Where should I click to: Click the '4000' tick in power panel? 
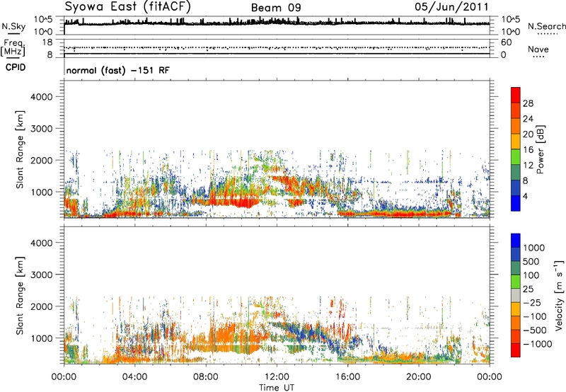pyautogui.click(x=42, y=97)
